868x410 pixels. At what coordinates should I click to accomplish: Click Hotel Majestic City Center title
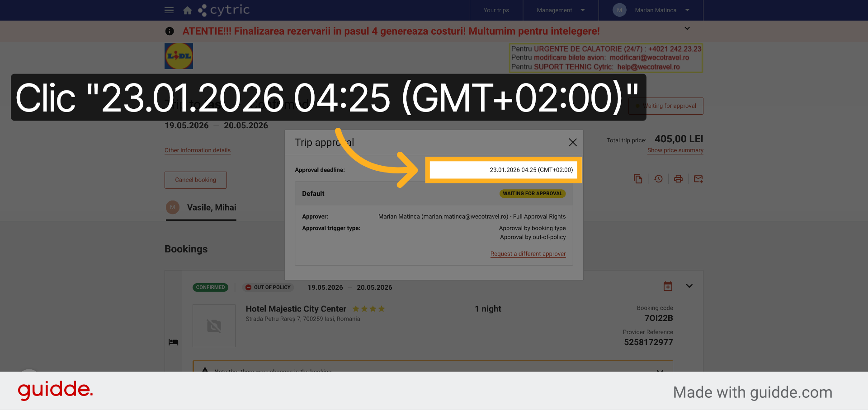coord(296,309)
